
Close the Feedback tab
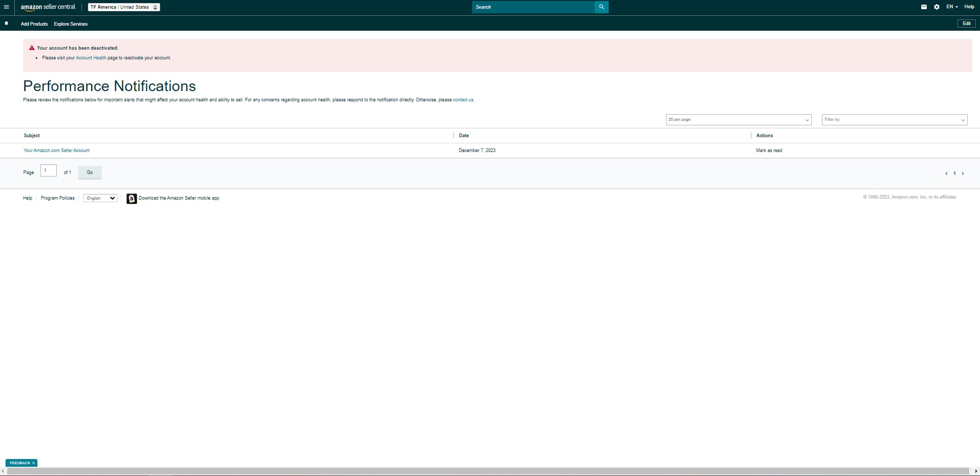pyautogui.click(x=34, y=463)
